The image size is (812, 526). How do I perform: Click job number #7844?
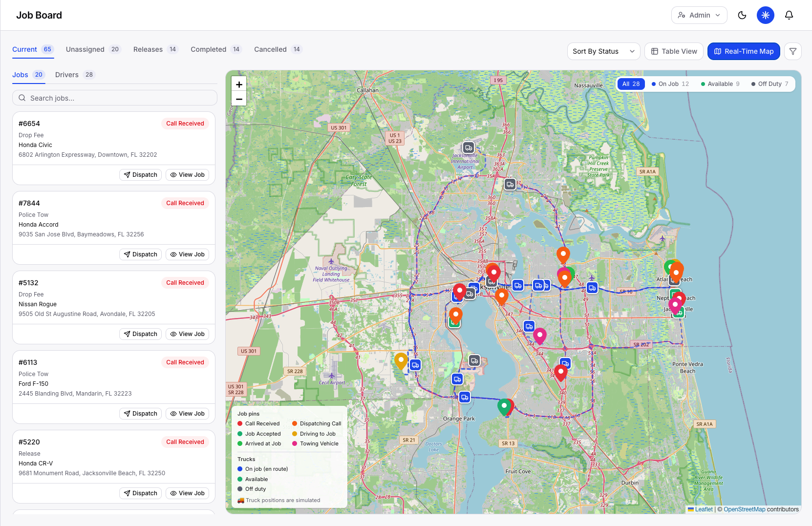pyautogui.click(x=29, y=203)
